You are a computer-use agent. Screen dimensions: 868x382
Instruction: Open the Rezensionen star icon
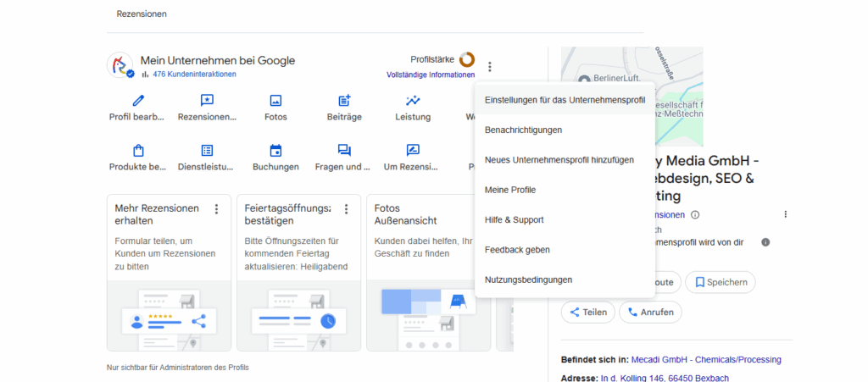pos(207,101)
